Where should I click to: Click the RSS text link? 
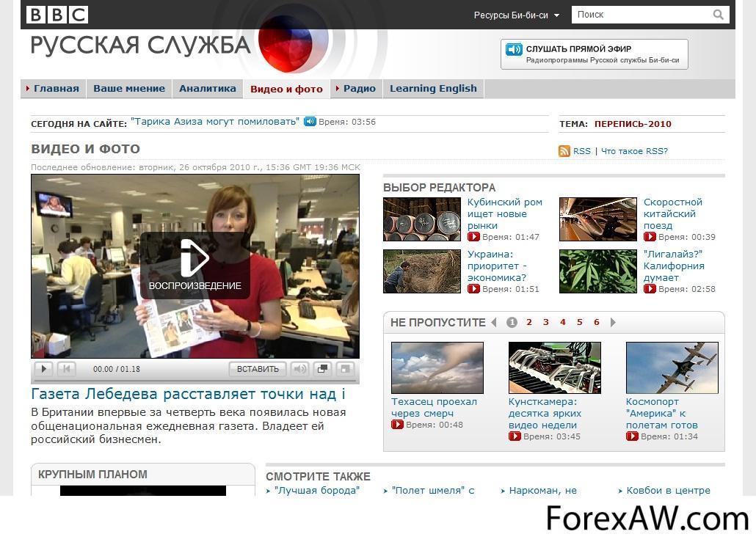[581, 151]
